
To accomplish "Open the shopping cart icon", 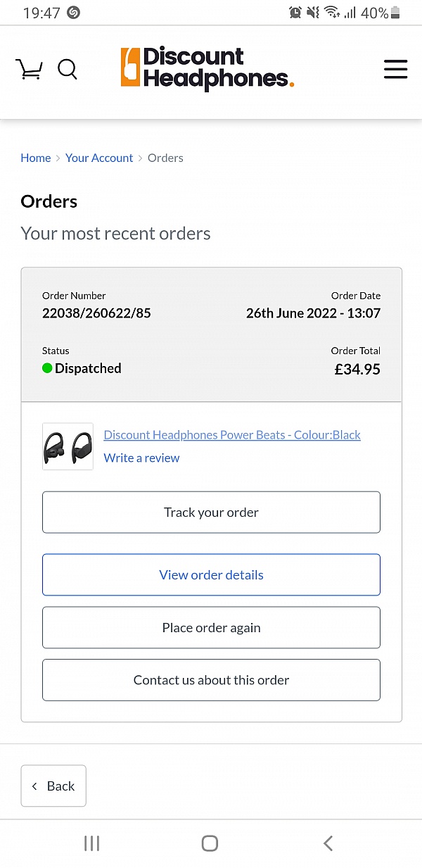I will (29, 69).
